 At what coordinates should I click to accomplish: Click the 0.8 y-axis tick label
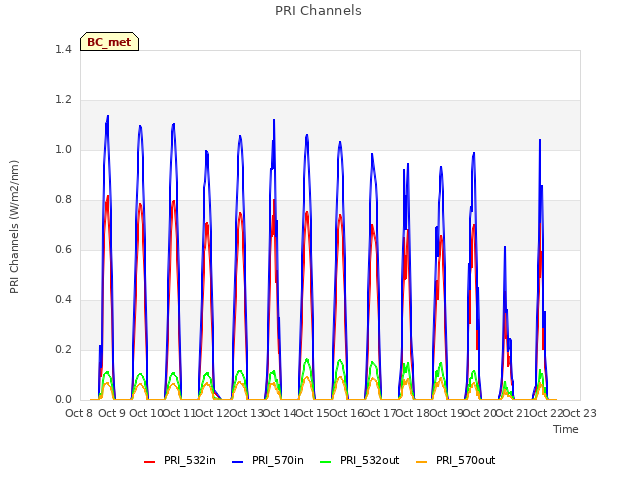tap(63, 200)
